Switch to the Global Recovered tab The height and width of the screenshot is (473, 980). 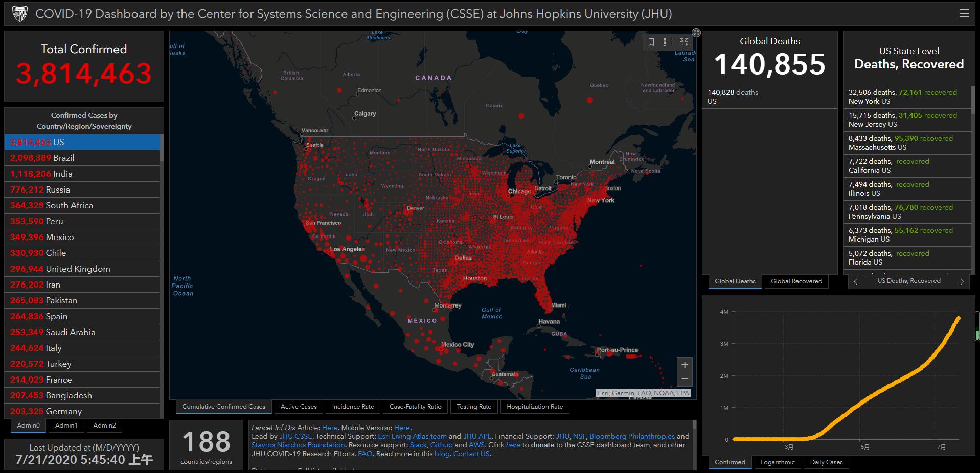point(796,281)
